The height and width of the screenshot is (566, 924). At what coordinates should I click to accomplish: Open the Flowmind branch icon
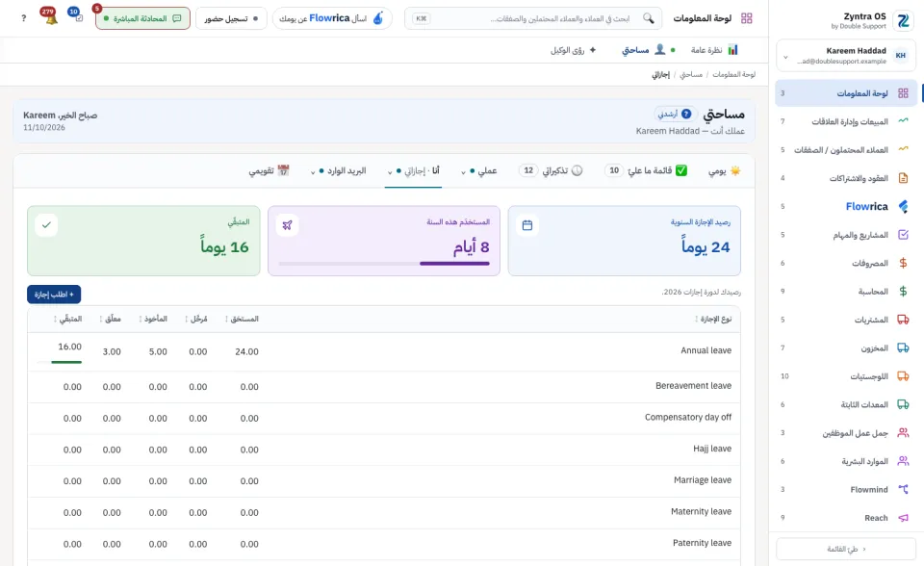click(x=903, y=489)
